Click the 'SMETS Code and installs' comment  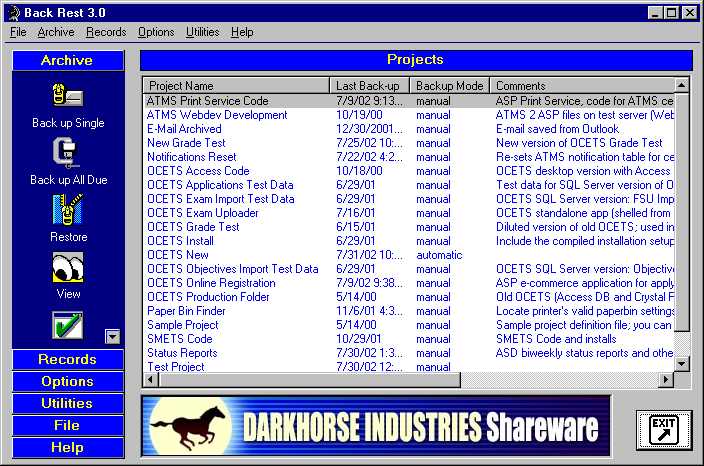556,339
